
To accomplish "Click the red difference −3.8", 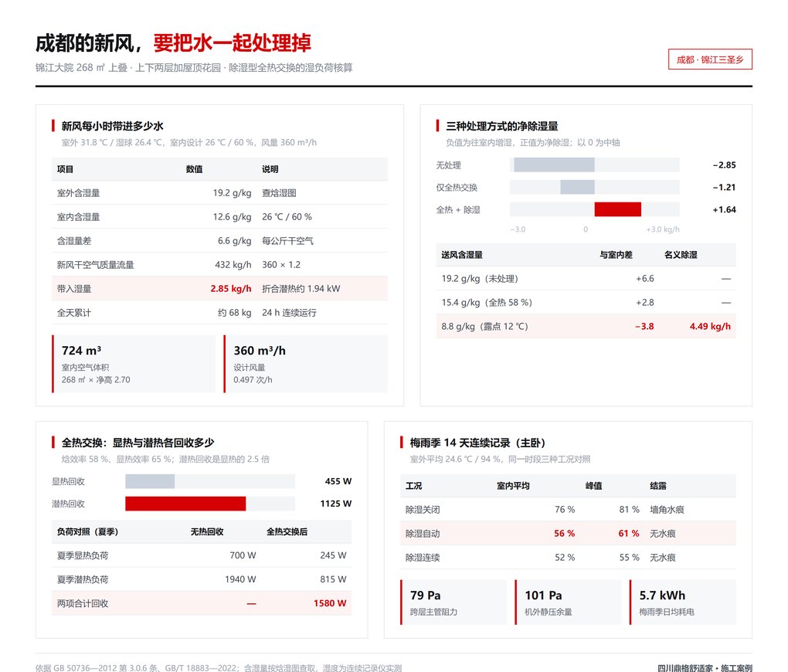I will point(644,326).
